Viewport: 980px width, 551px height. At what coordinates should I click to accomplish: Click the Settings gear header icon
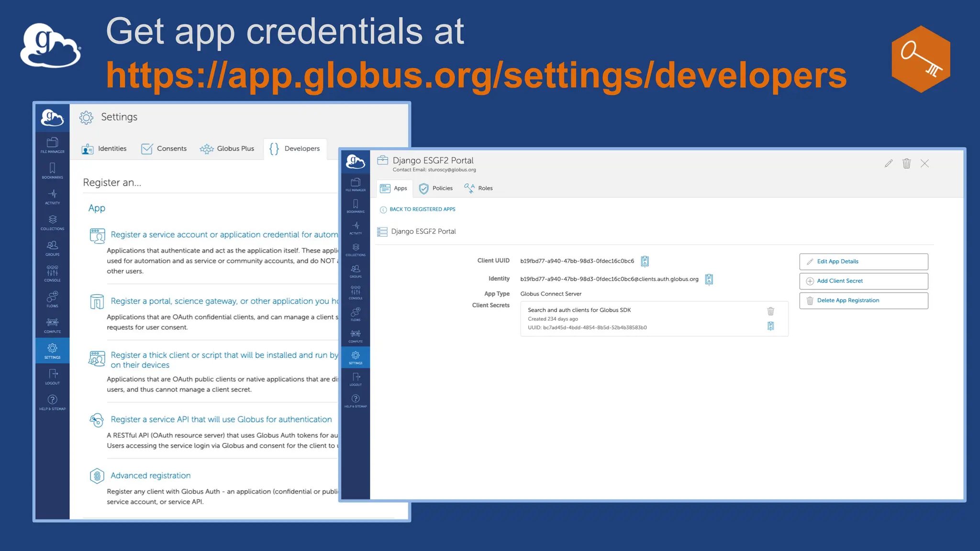pos(86,117)
